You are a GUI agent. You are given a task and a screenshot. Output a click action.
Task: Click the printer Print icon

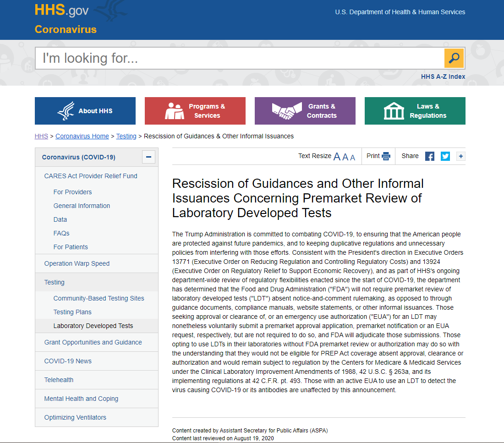coord(386,156)
